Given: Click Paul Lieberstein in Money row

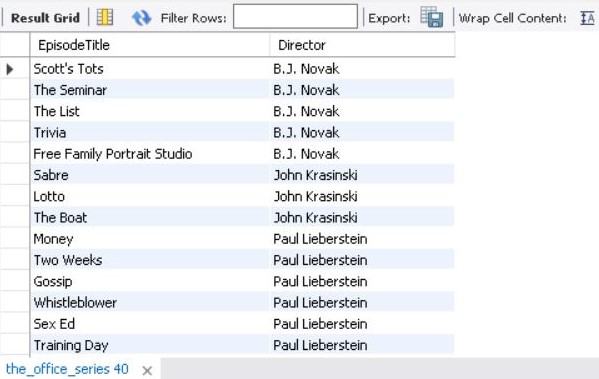Looking at the screenshot, I should [x=362, y=239].
